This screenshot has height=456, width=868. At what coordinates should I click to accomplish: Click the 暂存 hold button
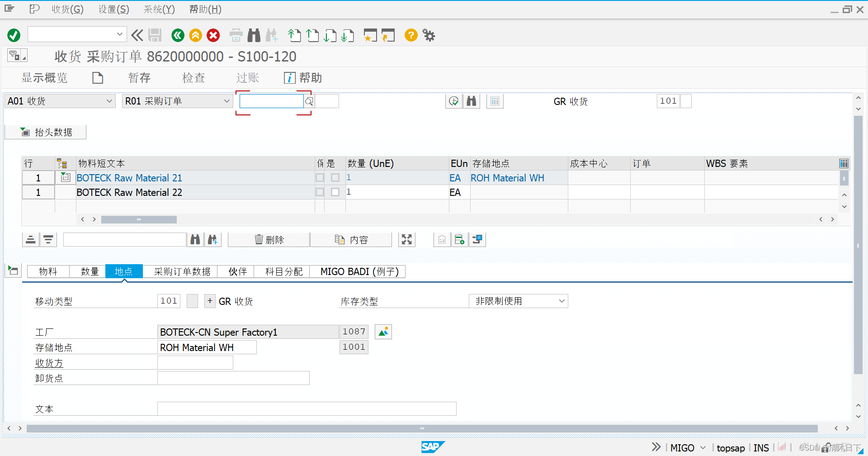(x=139, y=78)
